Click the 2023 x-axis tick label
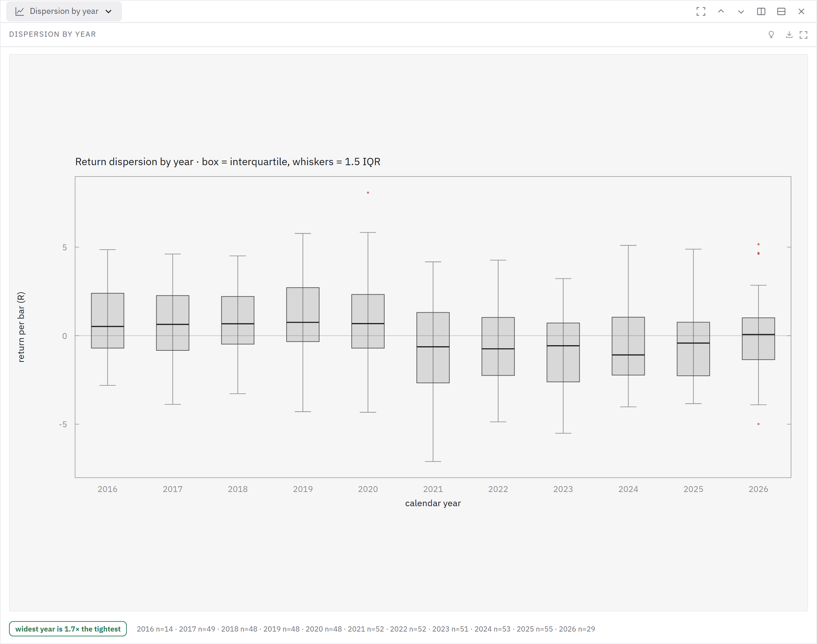Screen dimensions: 817x644 point(563,489)
